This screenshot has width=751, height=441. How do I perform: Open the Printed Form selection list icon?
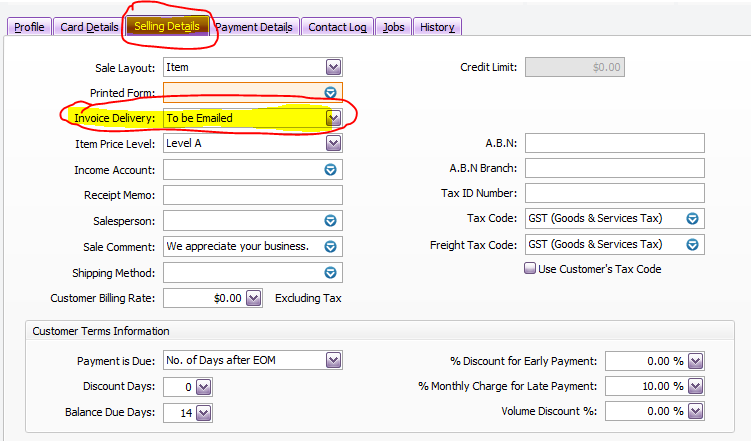(330, 92)
